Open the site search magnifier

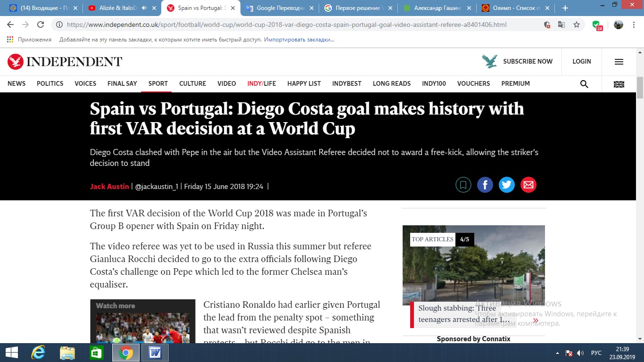584,84
